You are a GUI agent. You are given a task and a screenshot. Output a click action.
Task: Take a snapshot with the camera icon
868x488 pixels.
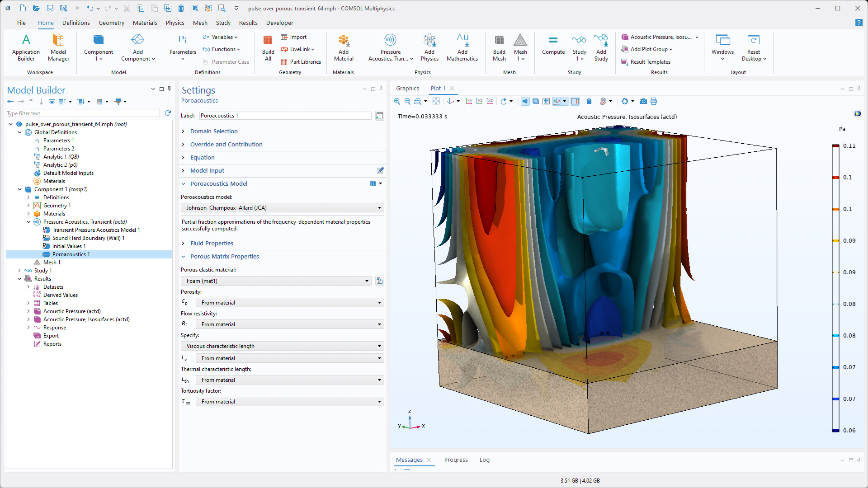643,101
